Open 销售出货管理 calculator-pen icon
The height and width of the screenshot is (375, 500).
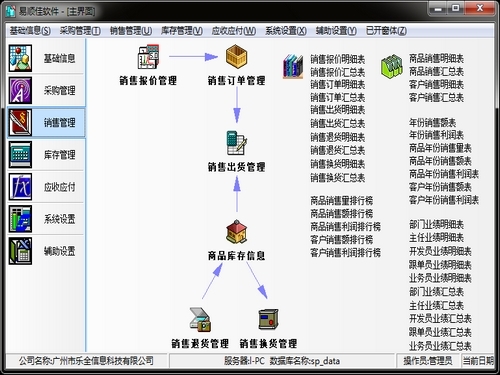tap(236, 143)
